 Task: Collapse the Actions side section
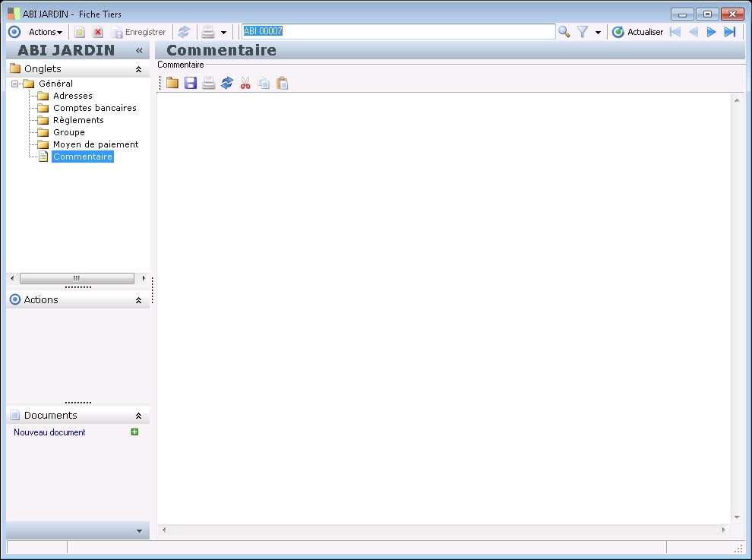point(138,300)
